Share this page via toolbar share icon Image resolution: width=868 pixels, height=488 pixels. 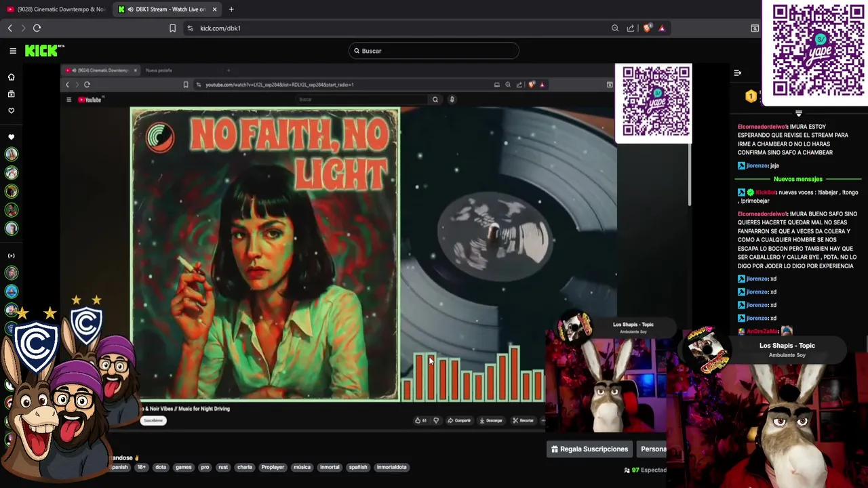(x=631, y=28)
